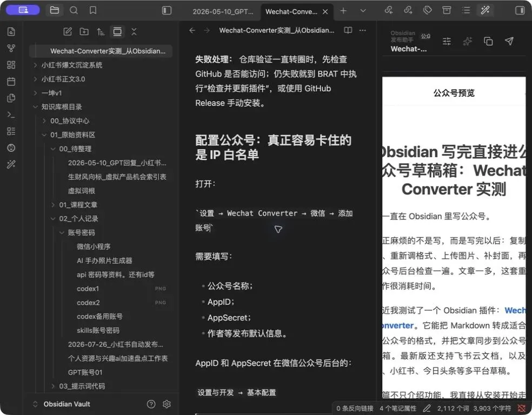Toggle auto-reveal current file icon

117,31
